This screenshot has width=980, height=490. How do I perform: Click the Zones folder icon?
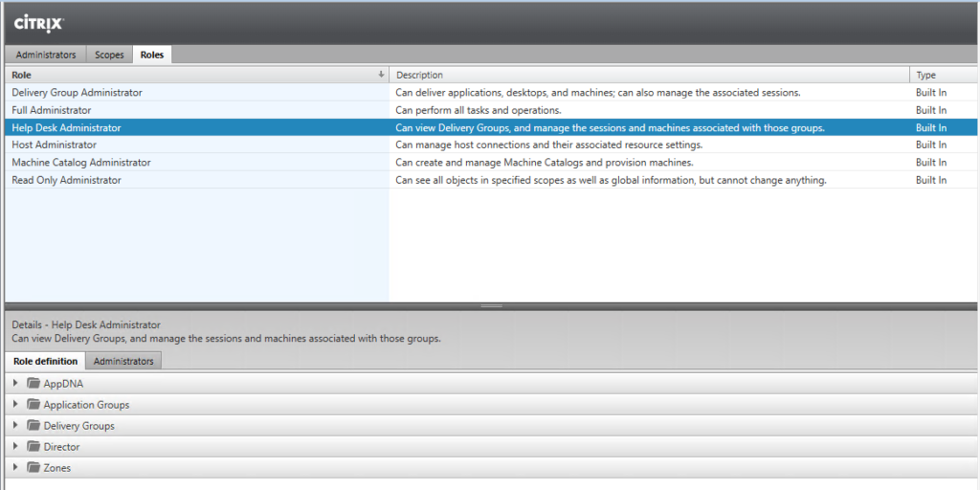click(33, 467)
